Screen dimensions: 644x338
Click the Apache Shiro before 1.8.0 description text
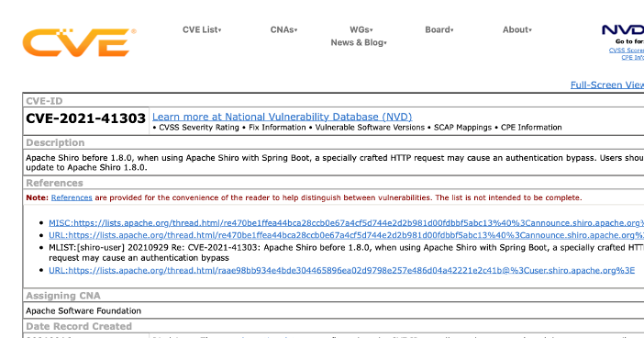(335, 163)
